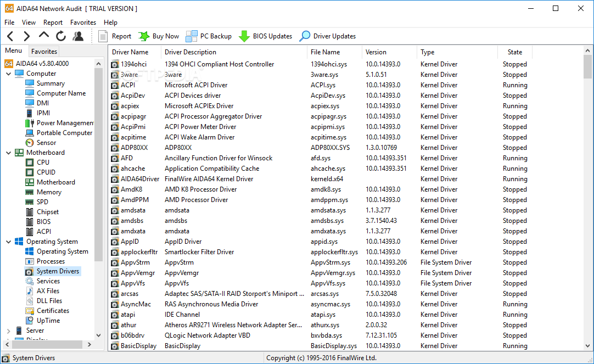
Task: Select the Chipset icon
Action: [x=30, y=212]
